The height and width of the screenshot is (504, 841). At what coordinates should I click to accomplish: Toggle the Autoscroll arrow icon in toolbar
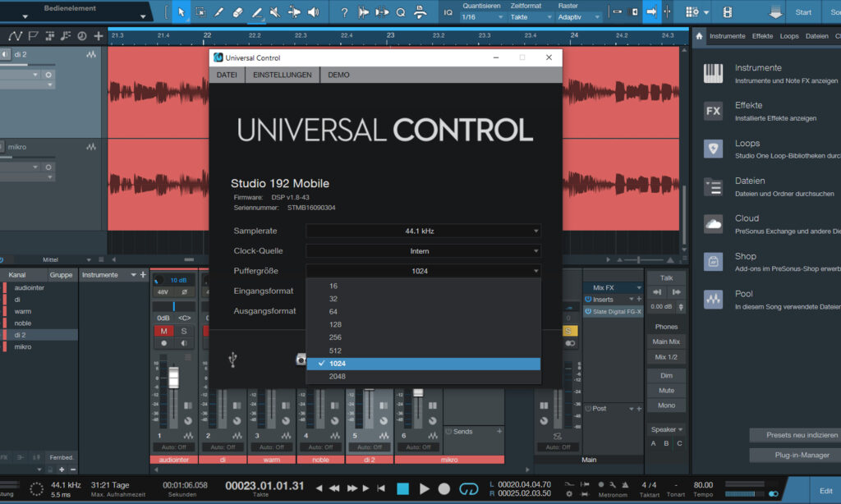651,11
